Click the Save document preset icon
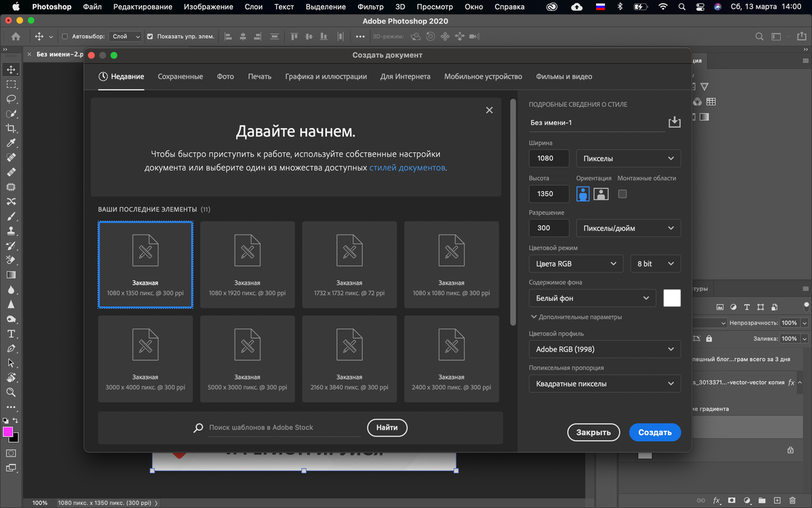This screenshot has width=812, height=508. pos(674,122)
